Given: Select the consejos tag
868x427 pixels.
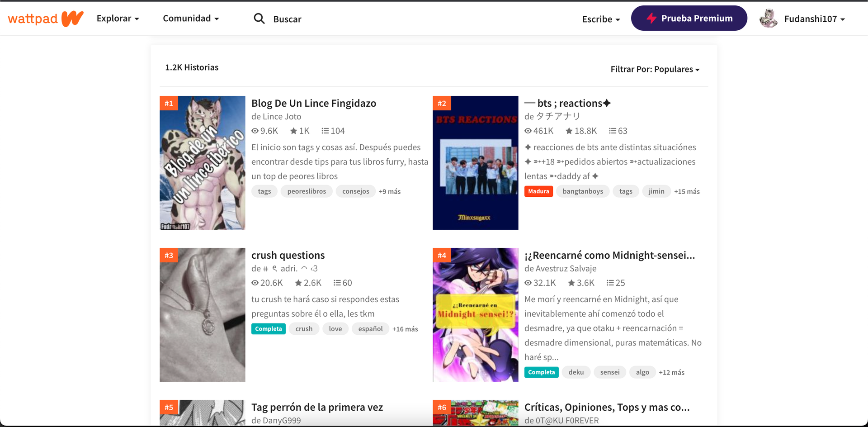Looking at the screenshot, I should 356,191.
